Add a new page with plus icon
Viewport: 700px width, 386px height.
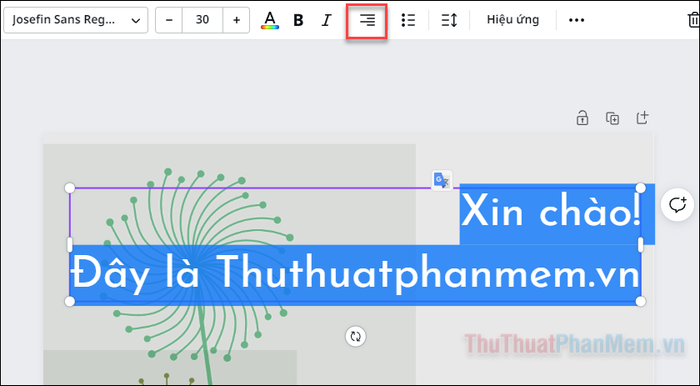coord(642,118)
